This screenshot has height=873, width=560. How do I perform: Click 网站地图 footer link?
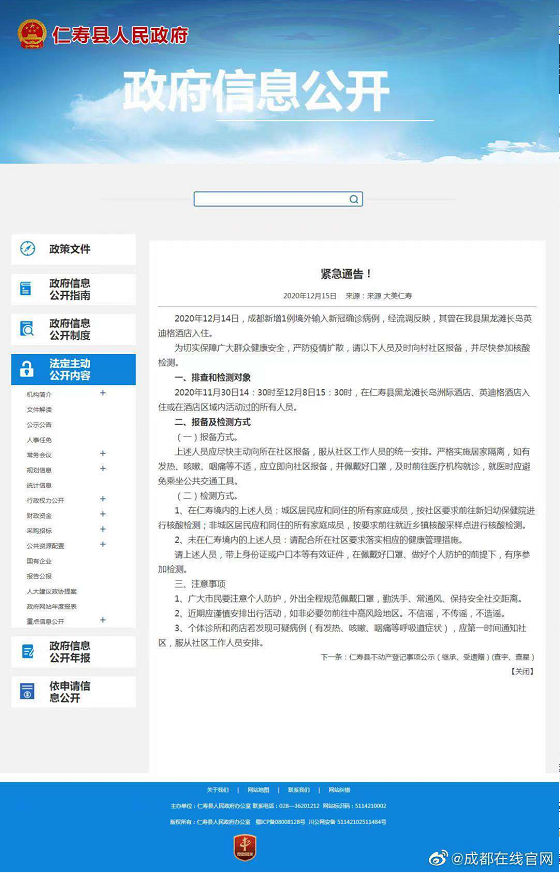[258, 790]
